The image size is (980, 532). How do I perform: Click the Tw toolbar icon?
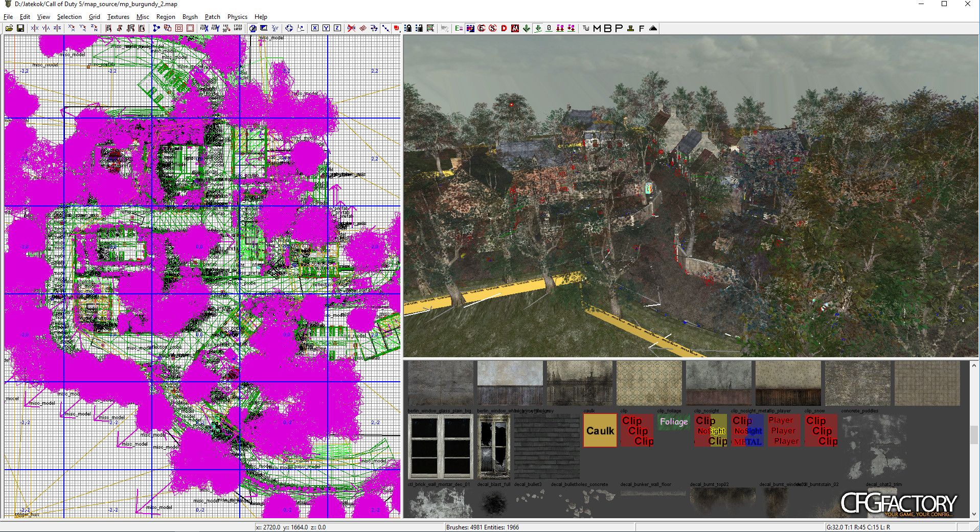[586, 29]
